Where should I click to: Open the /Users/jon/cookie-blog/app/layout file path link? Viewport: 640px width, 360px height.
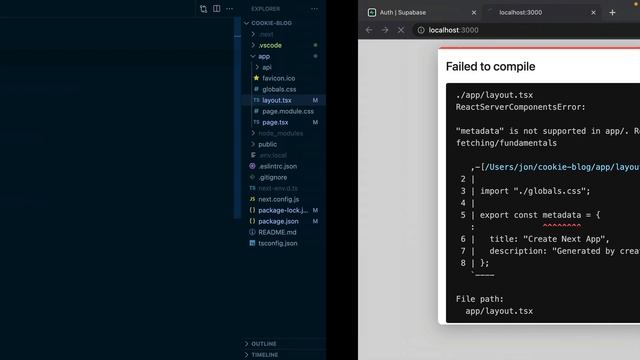coord(562,167)
